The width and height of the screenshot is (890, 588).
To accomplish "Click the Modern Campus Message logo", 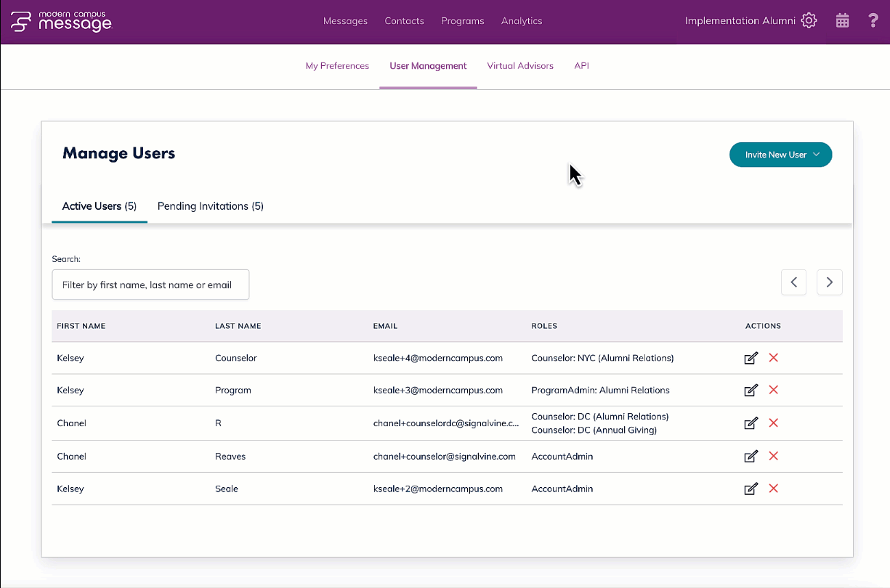I will pyautogui.click(x=62, y=21).
